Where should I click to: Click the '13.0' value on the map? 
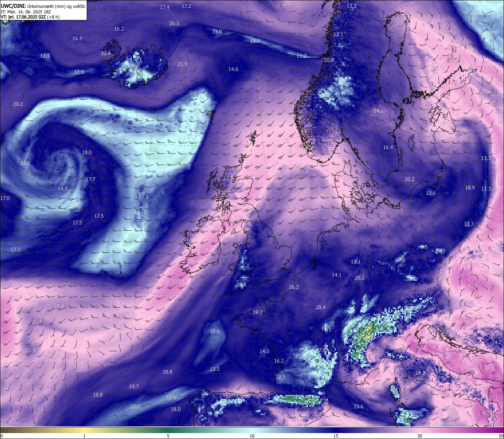coord(217,32)
